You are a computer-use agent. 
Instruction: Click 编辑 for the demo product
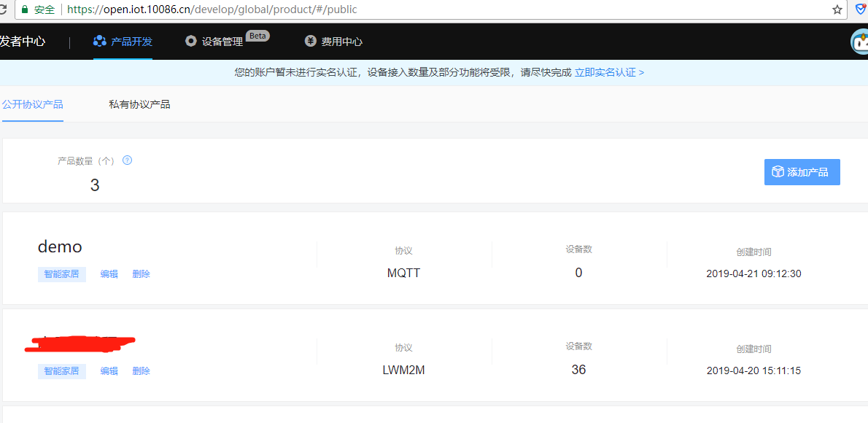click(109, 274)
